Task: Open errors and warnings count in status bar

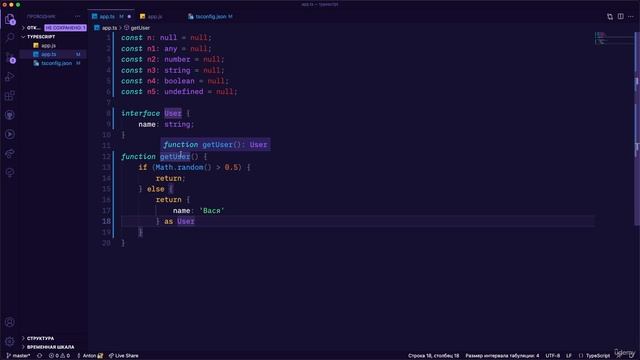Action: coord(59,356)
